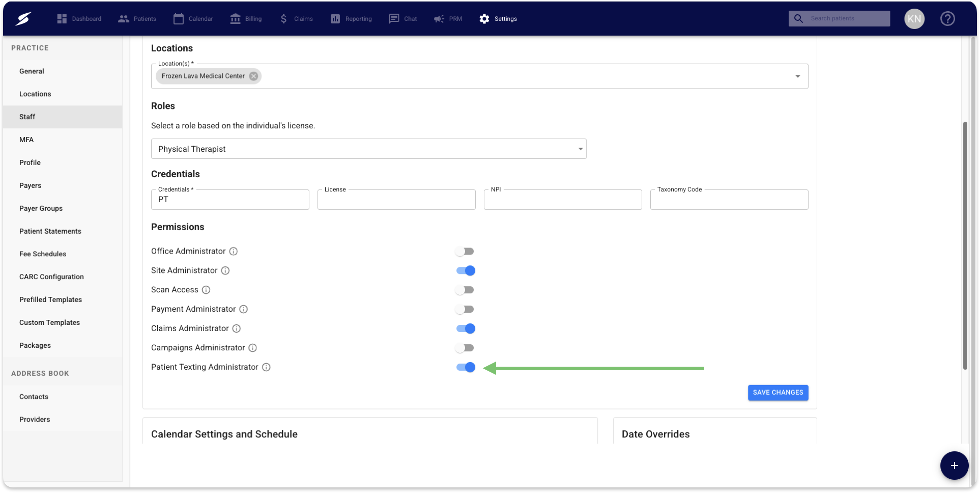Click the app logo in the top bar

tap(23, 19)
